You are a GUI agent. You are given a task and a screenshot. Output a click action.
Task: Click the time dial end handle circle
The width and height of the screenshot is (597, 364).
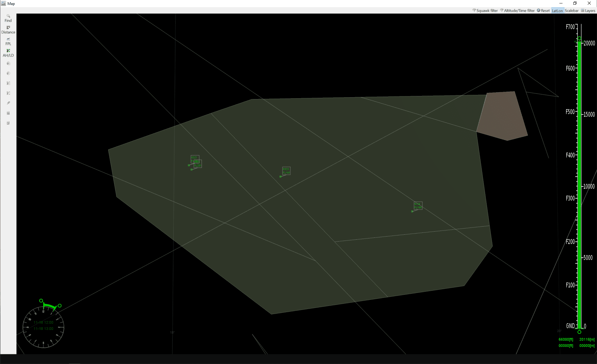click(60, 306)
